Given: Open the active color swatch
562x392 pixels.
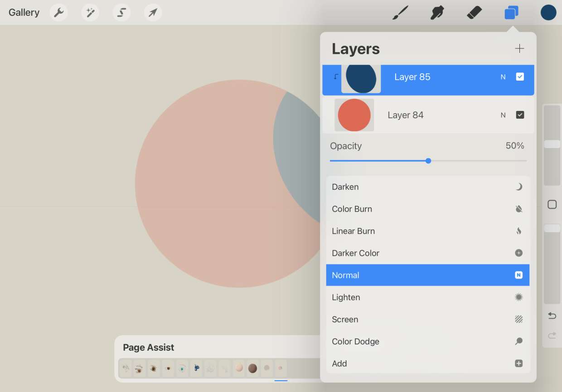Looking at the screenshot, I should point(548,12).
